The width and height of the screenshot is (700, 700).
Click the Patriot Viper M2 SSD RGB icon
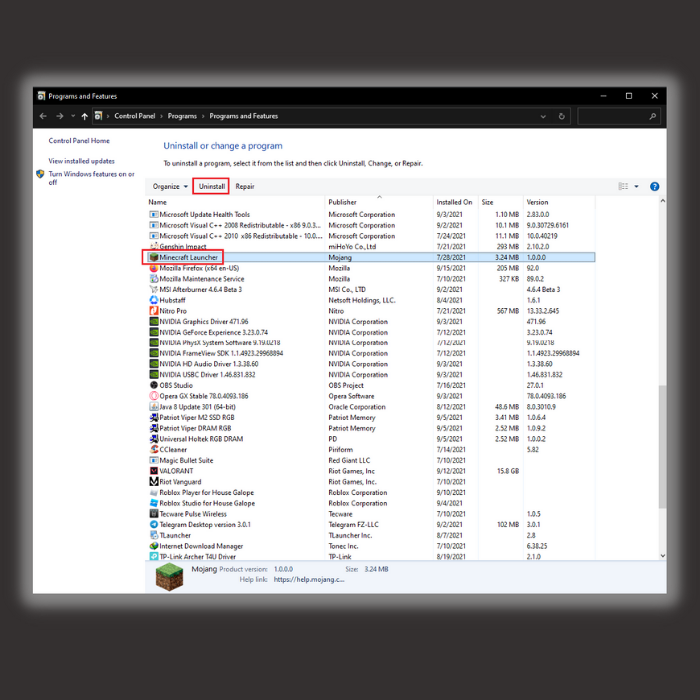[154, 417]
